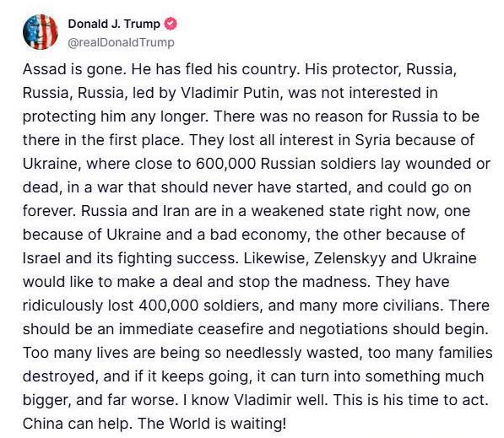Open the Donald J. Trump display name
504x438 pixels.
(114, 24)
